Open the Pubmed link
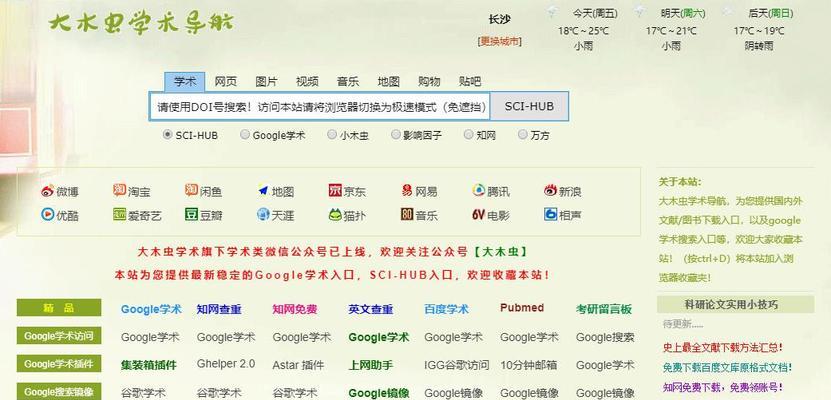This screenshot has width=831, height=400. click(x=522, y=308)
